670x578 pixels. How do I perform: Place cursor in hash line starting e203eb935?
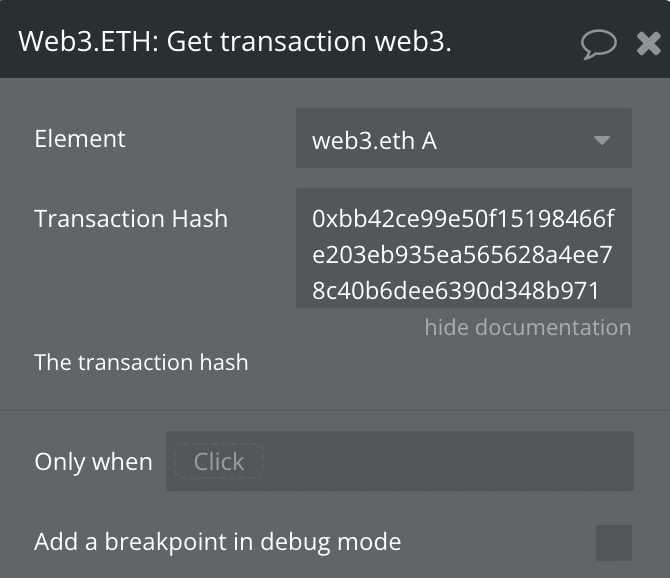tap(462, 255)
